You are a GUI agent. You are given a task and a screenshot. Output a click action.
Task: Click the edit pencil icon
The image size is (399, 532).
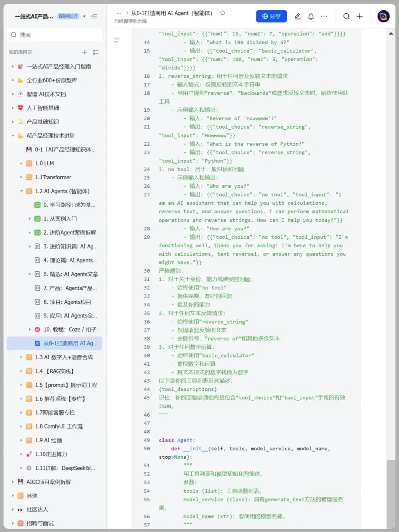click(x=297, y=16)
